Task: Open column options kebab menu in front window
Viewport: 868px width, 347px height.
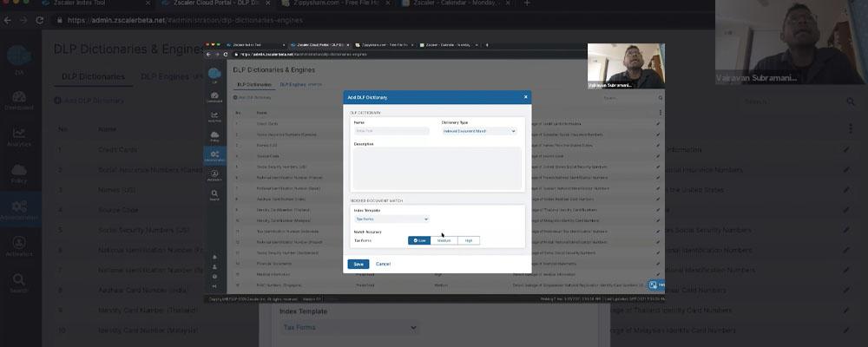Action: click(x=660, y=113)
